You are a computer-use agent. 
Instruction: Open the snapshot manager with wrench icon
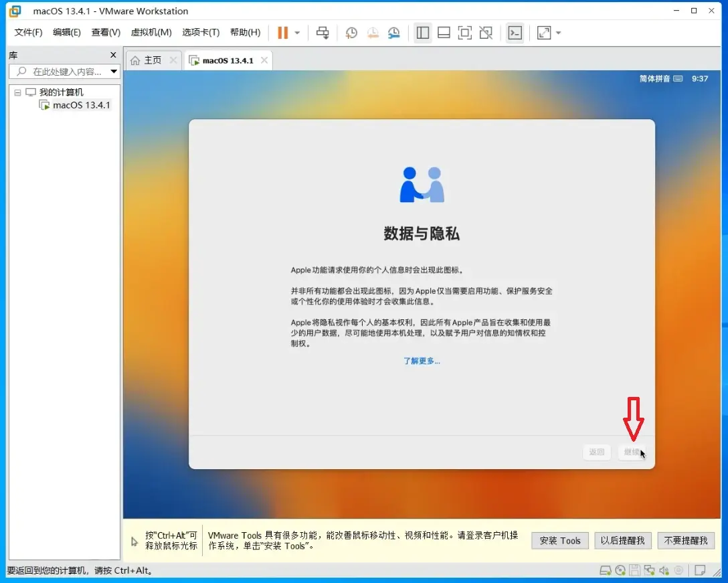(x=393, y=33)
